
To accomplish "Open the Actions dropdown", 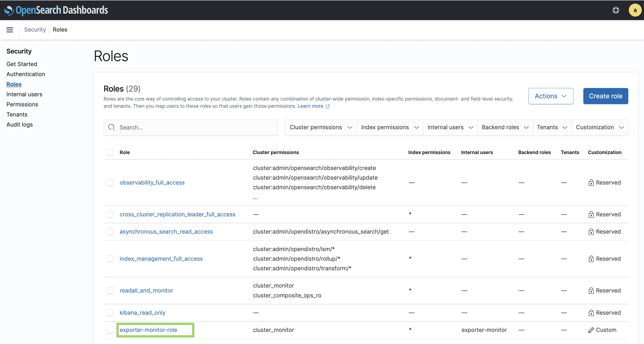I will [x=550, y=96].
